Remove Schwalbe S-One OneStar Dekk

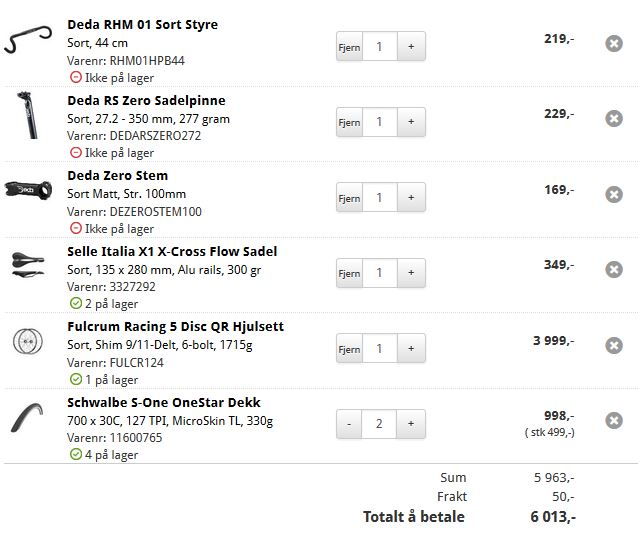point(614,421)
